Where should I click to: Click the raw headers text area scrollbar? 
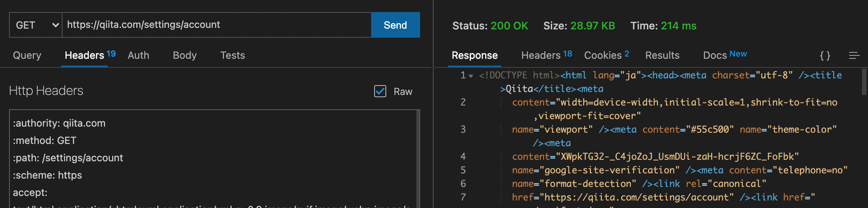coord(418,159)
